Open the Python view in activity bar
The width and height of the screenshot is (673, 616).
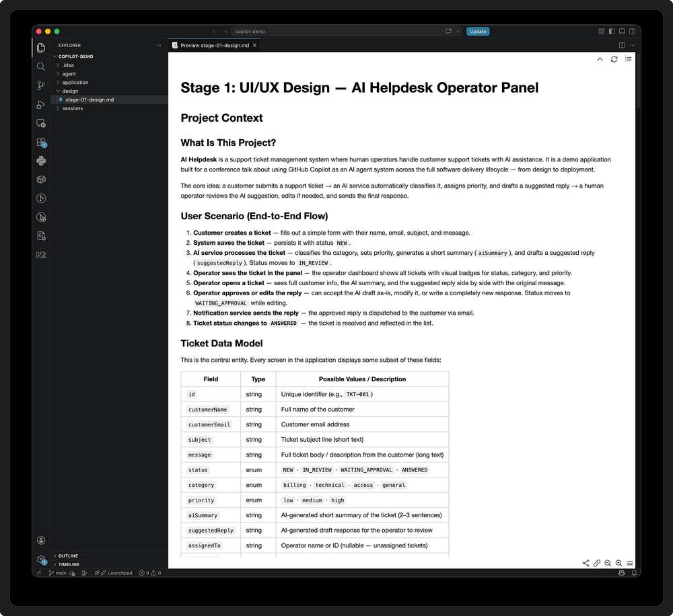point(41,161)
